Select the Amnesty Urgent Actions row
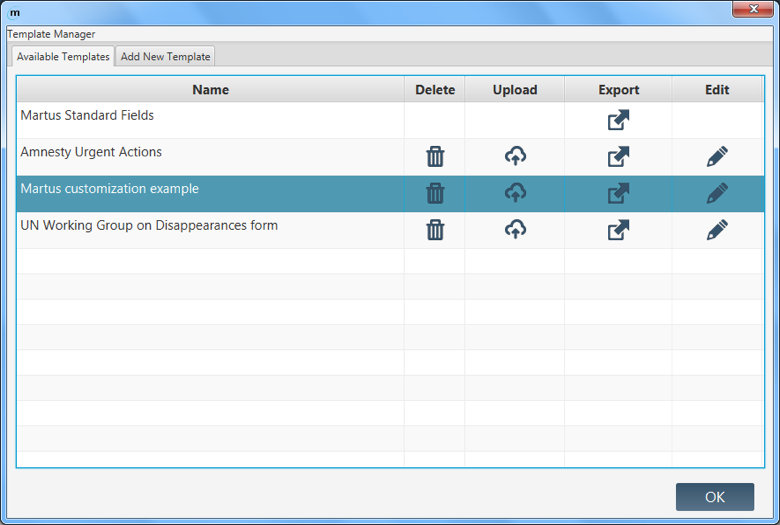780x525 pixels. (x=390, y=157)
